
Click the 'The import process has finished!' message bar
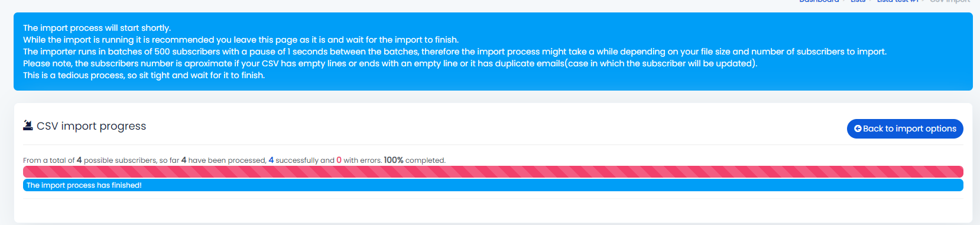pos(493,185)
